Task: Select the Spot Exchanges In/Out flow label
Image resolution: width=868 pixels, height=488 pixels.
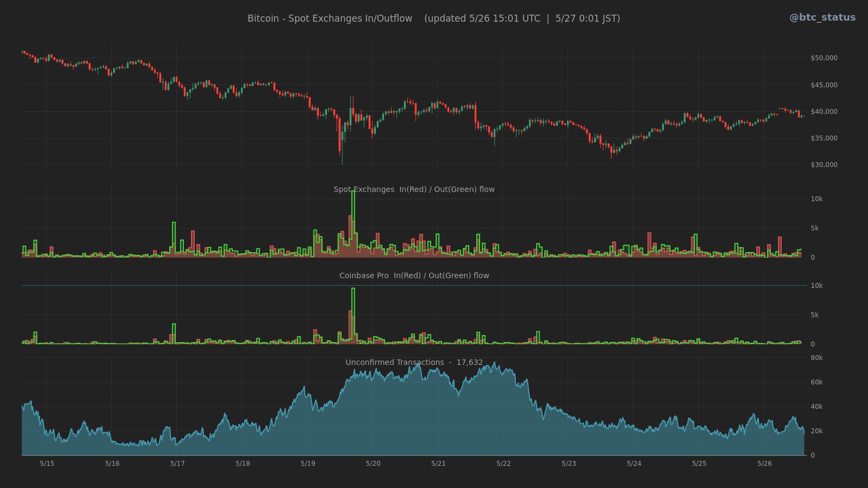Action: pyautogui.click(x=414, y=189)
